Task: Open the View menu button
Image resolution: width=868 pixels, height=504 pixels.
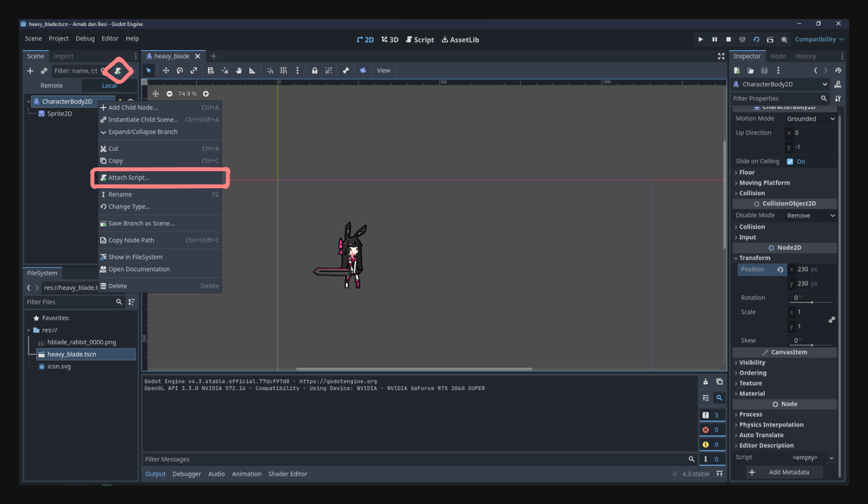Action: [384, 70]
